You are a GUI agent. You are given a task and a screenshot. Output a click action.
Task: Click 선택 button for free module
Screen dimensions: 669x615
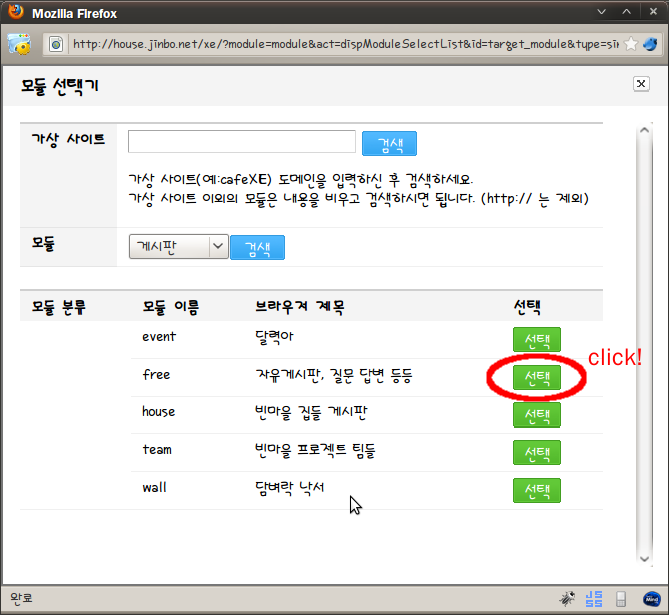pyautogui.click(x=537, y=377)
